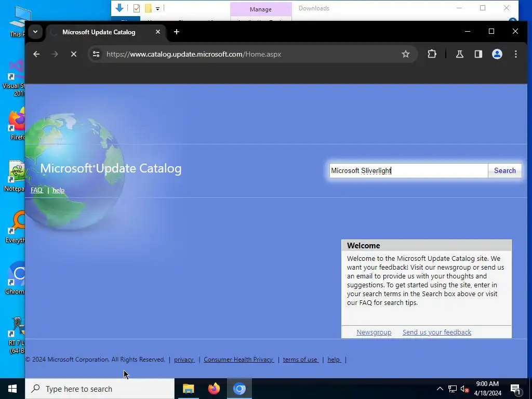Open the help link under catalog title
532x399 pixels.
58,190
